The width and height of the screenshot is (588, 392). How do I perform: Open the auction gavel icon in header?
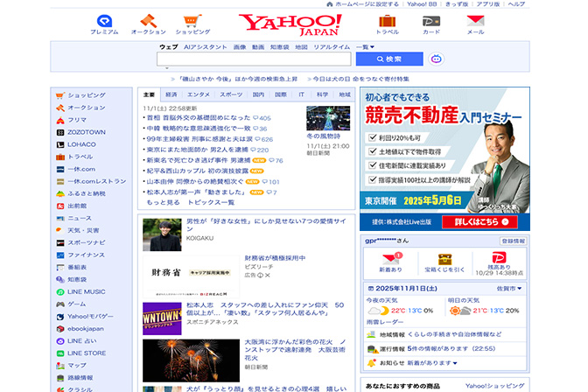click(x=148, y=21)
